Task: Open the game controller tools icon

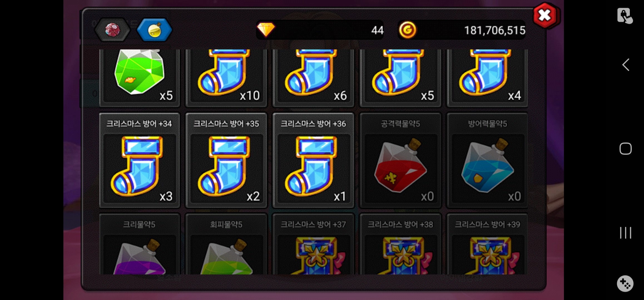Action: 625,284
